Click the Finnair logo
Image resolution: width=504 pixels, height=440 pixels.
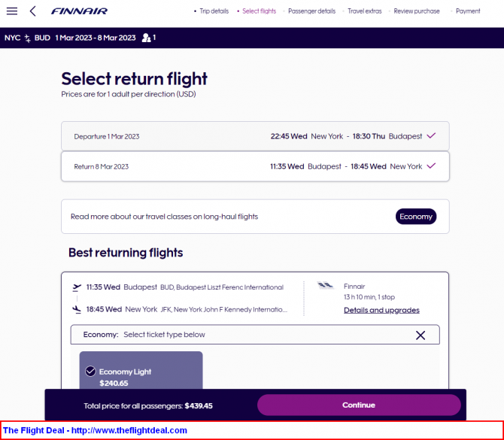[79, 11]
